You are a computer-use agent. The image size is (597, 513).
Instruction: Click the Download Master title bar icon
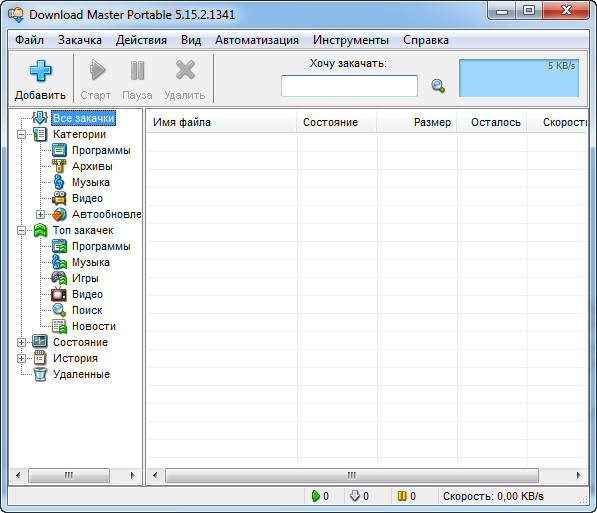pyautogui.click(x=16, y=15)
